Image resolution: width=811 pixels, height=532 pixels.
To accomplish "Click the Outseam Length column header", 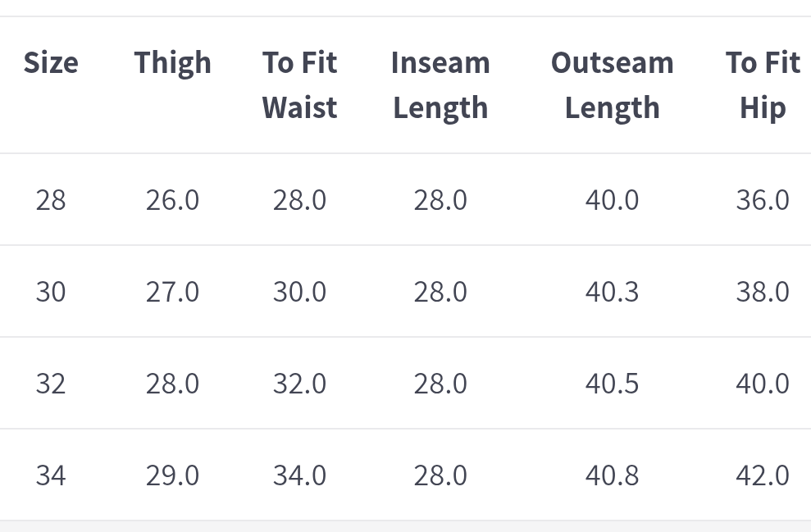I will point(612,85).
